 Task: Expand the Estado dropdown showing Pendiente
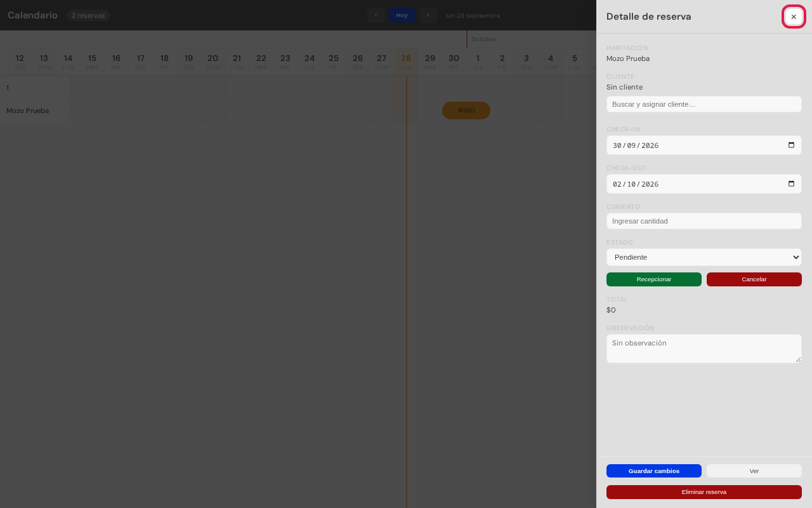click(704, 257)
